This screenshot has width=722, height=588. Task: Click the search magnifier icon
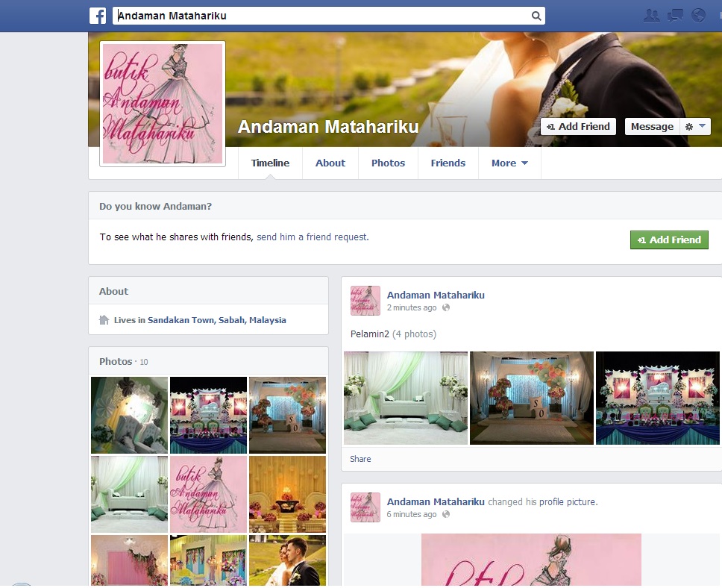pos(536,16)
